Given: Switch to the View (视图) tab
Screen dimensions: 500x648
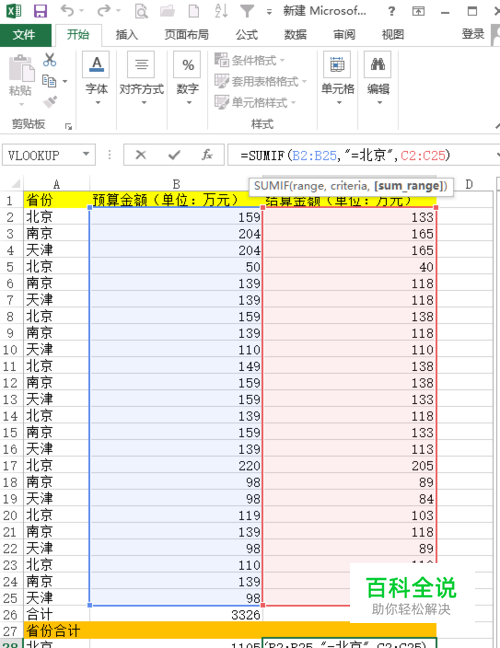Looking at the screenshot, I should tap(393, 35).
